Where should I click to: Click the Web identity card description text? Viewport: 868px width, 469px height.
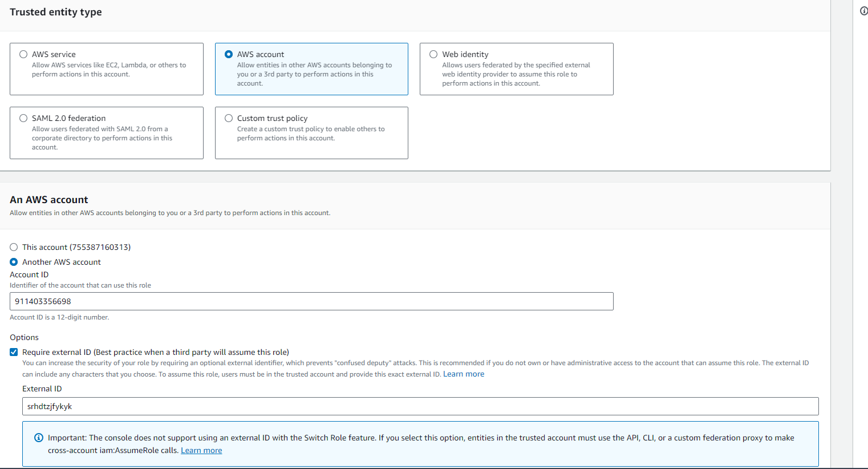click(x=516, y=74)
